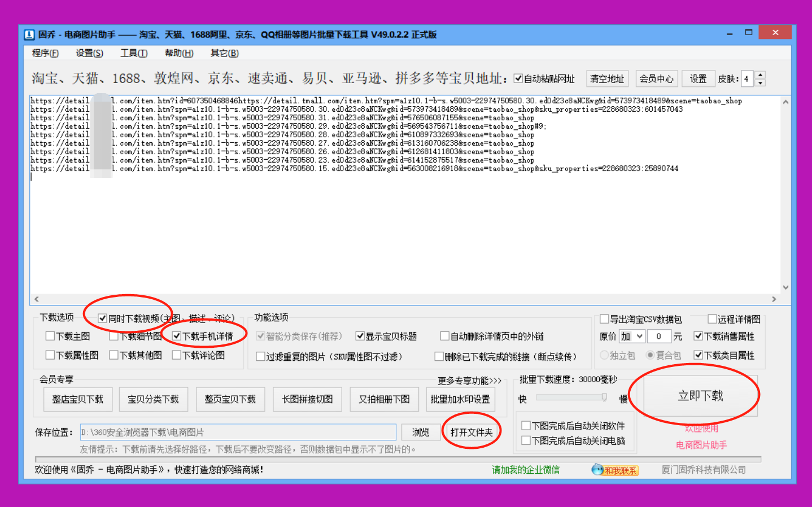812x507 pixels.
Task: Click the price value field showing 0
Action: (x=658, y=336)
